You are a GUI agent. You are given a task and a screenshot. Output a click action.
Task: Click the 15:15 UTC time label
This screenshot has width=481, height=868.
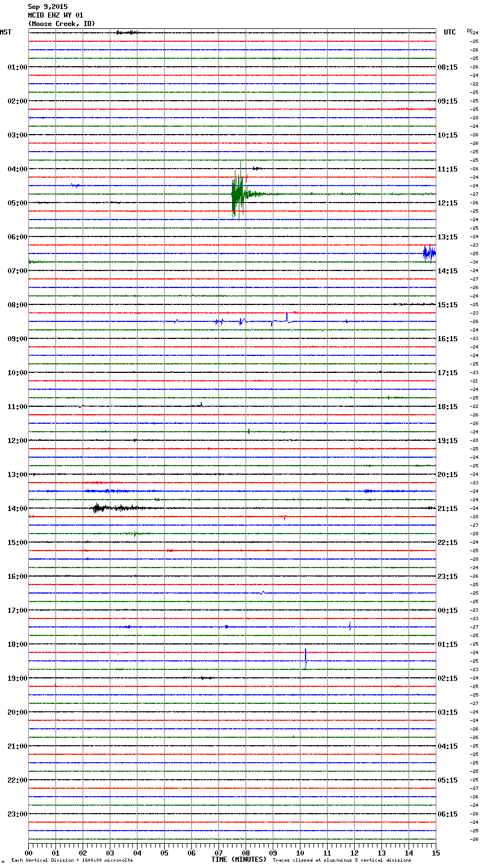448,305
